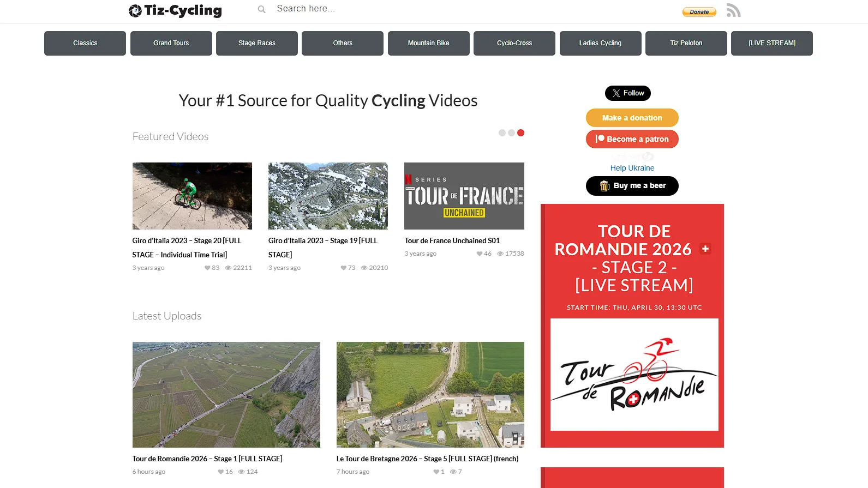
Task: Go to Cyclo-Cross section
Action: coord(514,43)
